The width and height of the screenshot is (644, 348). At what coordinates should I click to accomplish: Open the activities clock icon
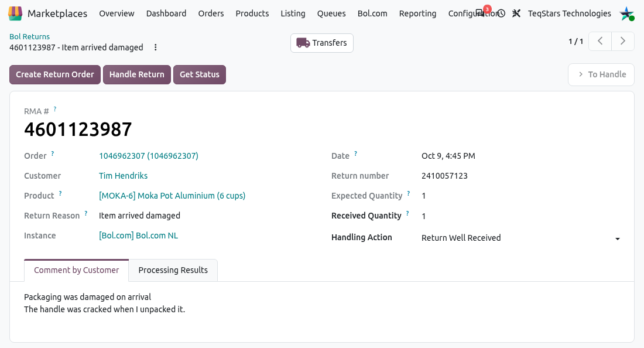pos(501,13)
